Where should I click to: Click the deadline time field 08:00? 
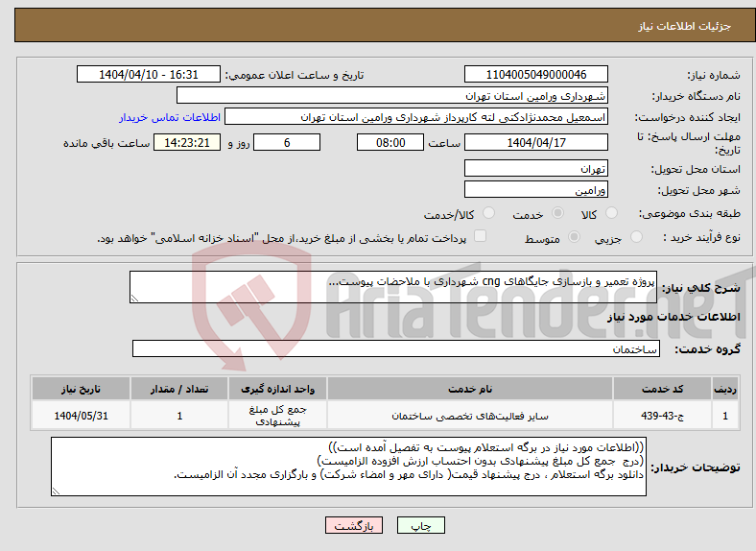(390, 142)
